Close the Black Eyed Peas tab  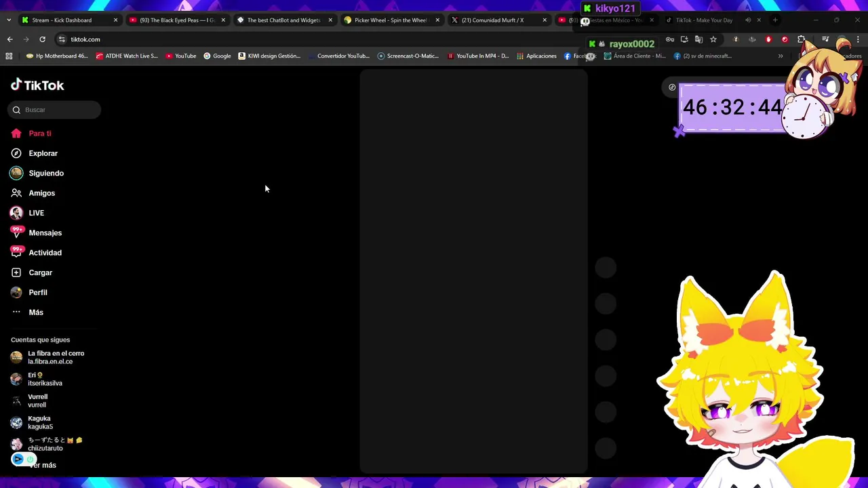coord(223,20)
